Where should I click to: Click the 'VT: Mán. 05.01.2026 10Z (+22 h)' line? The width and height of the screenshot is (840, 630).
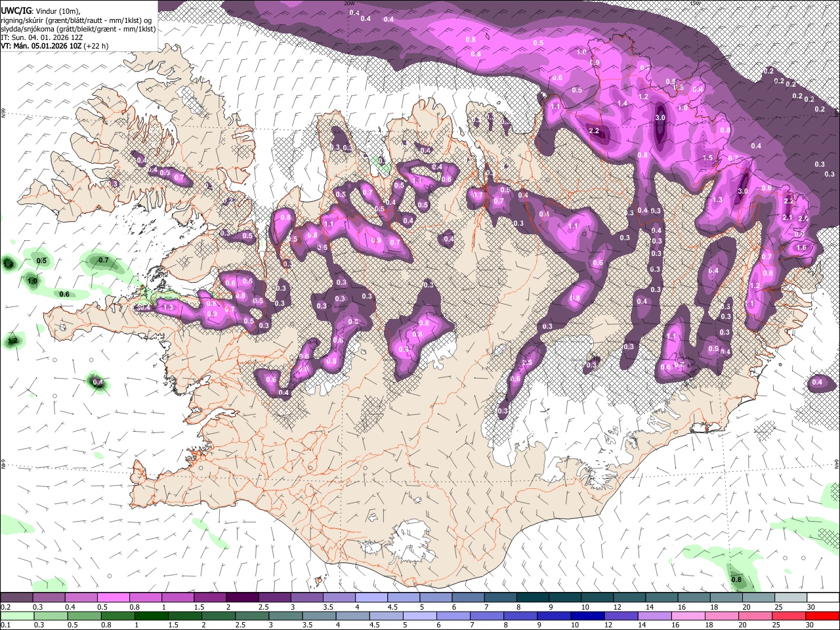[55, 46]
